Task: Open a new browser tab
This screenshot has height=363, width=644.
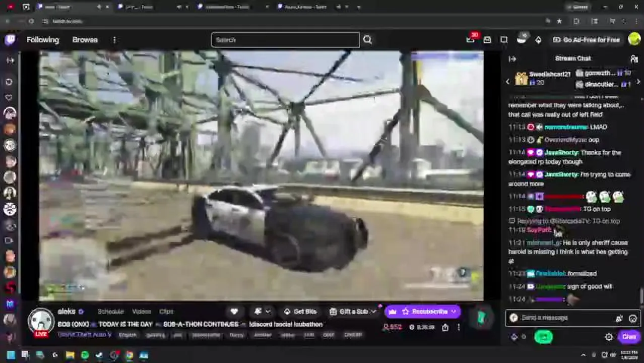Action: coord(358,7)
